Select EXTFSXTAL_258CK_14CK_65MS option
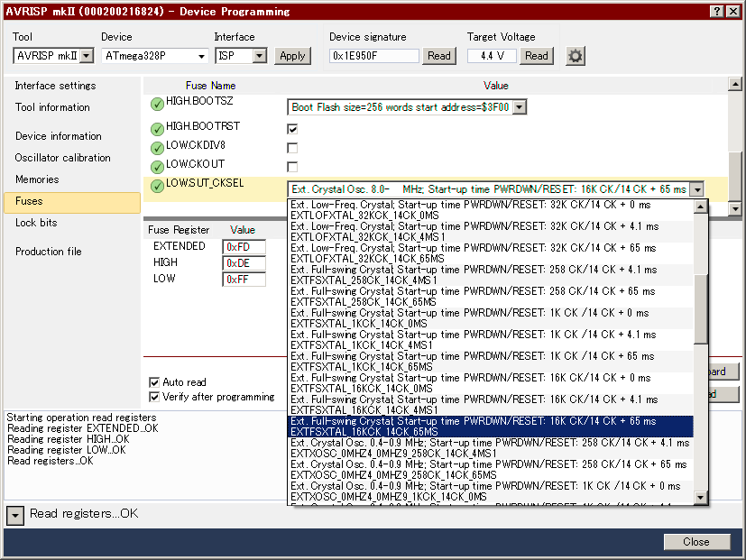The width and height of the screenshot is (746, 560). pos(491,297)
